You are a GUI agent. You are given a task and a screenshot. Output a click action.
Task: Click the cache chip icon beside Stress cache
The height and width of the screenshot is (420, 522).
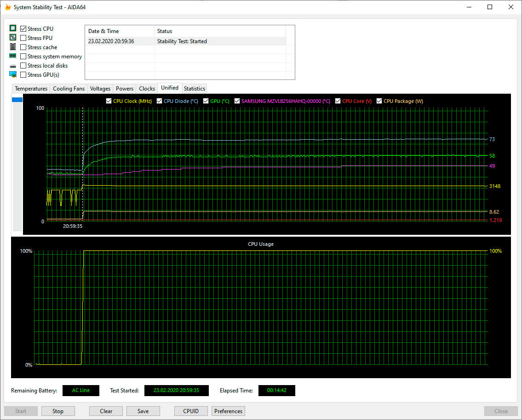pos(13,47)
